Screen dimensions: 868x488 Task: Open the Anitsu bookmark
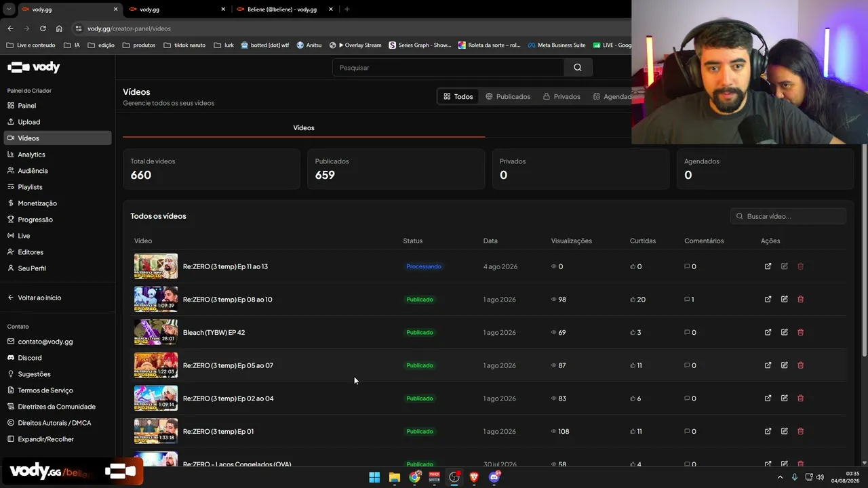tap(309, 45)
